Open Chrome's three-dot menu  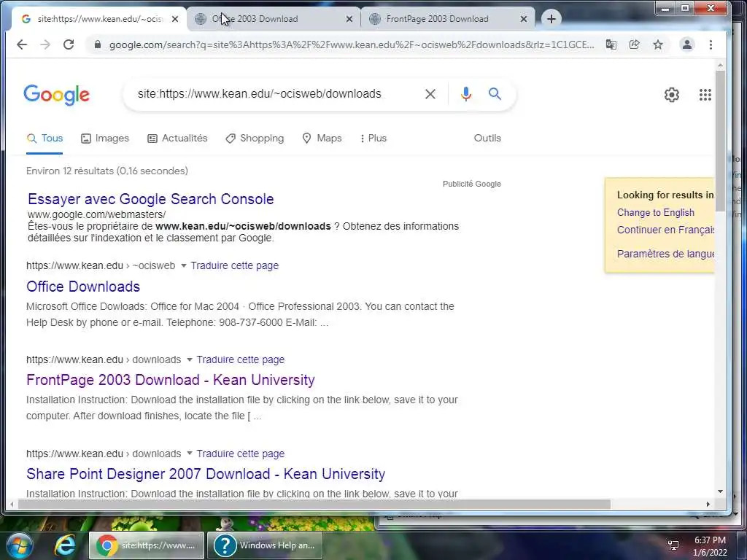click(711, 44)
